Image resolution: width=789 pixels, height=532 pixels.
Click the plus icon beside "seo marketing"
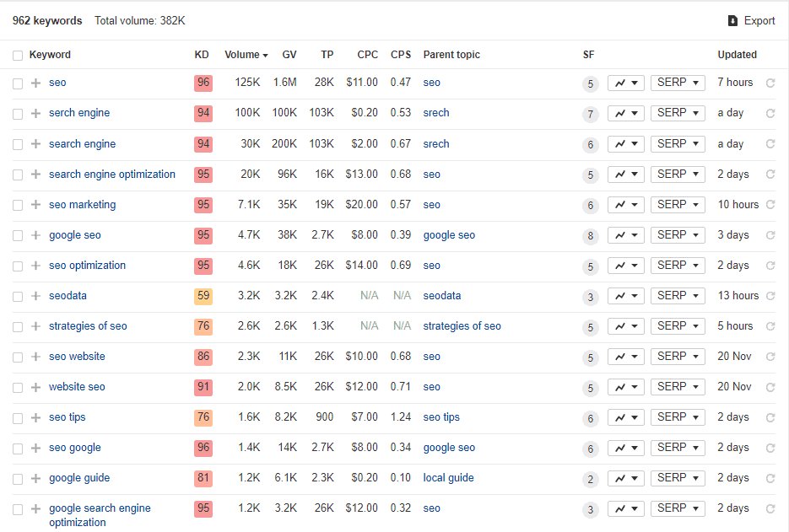34,204
